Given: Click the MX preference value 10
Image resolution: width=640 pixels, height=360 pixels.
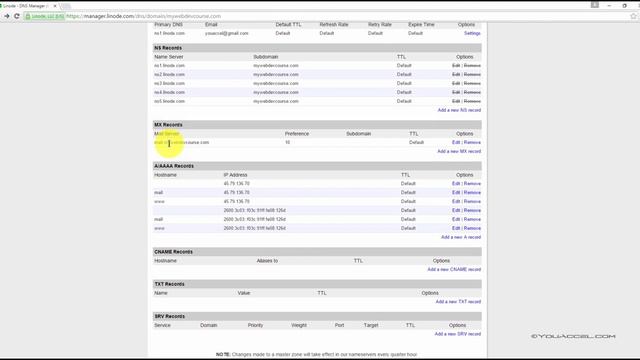Looking at the screenshot, I should tap(287, 142).
